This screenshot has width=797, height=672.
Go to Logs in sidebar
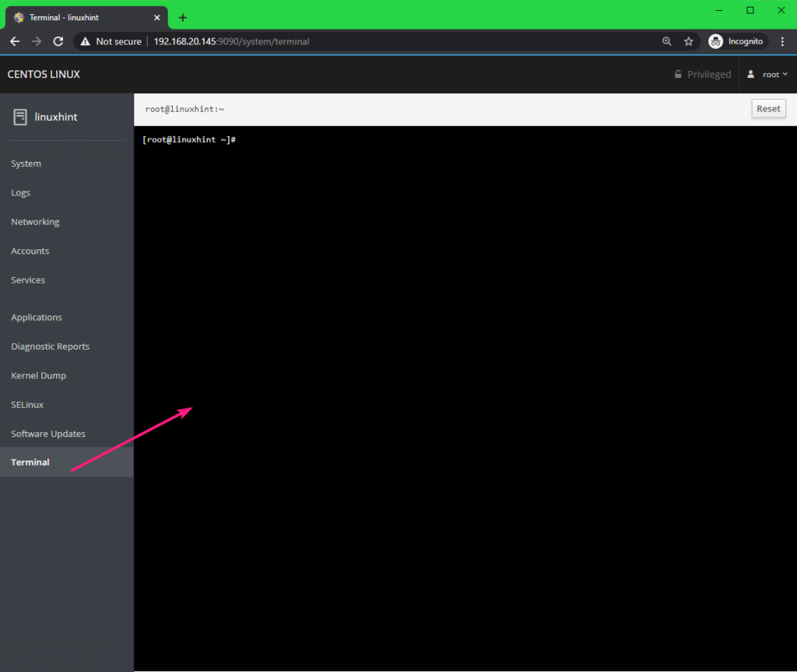coord(21,192)
